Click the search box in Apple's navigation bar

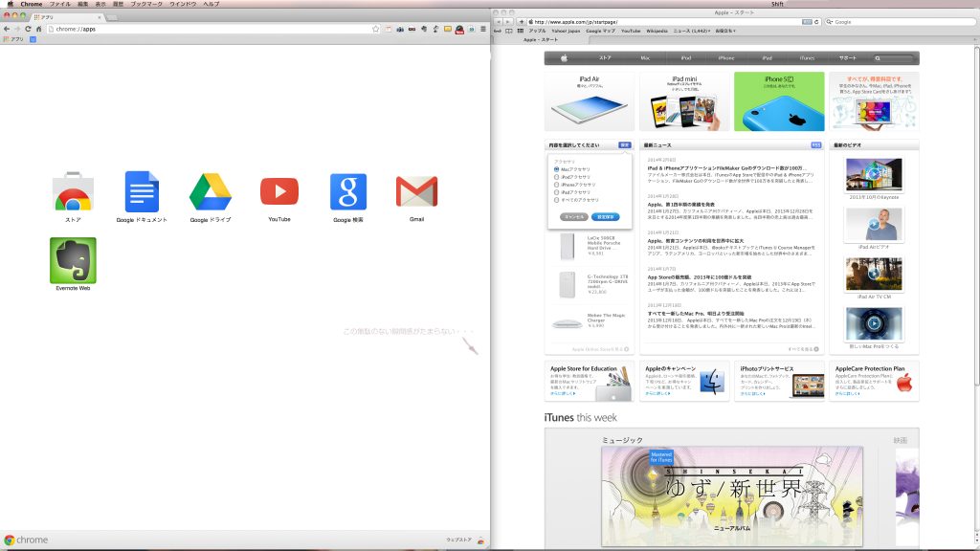(x=895, y=58)
